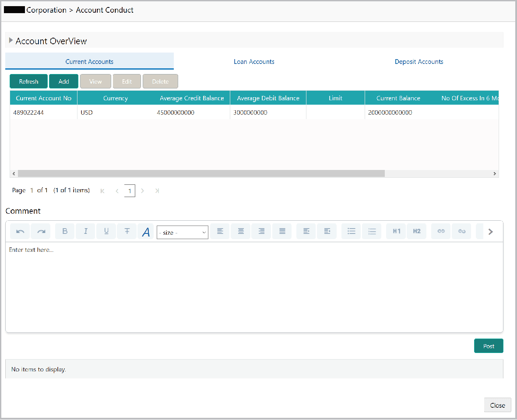The width and height of the screenshot is (517, 420).
Task: Redo the comment edit
Action: pos(41,231)
